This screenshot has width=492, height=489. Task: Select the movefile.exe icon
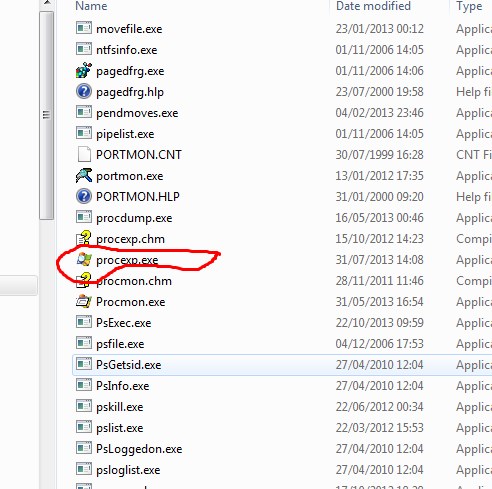(84, 28)
